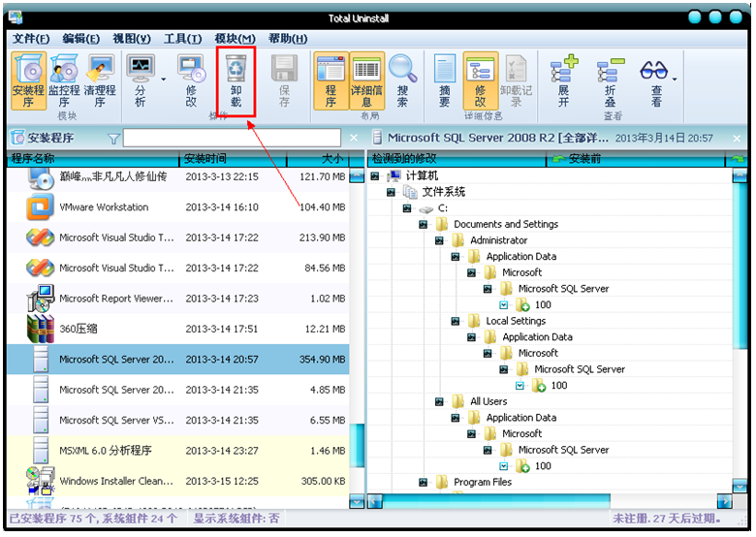Select the 360压缩 program row
The height and width of the screenshot is (537, 756).
pos(178,329)
